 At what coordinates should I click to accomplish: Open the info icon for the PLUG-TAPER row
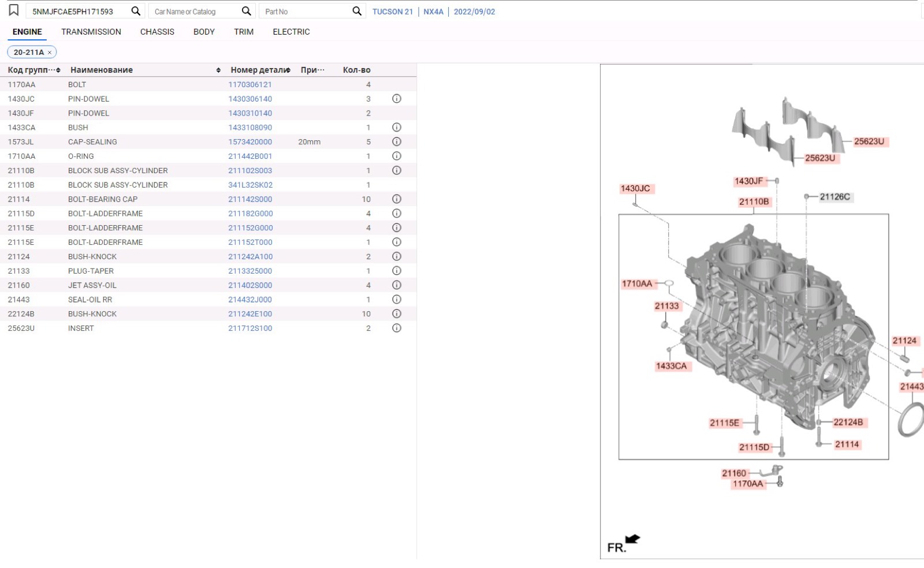[397, 271]
